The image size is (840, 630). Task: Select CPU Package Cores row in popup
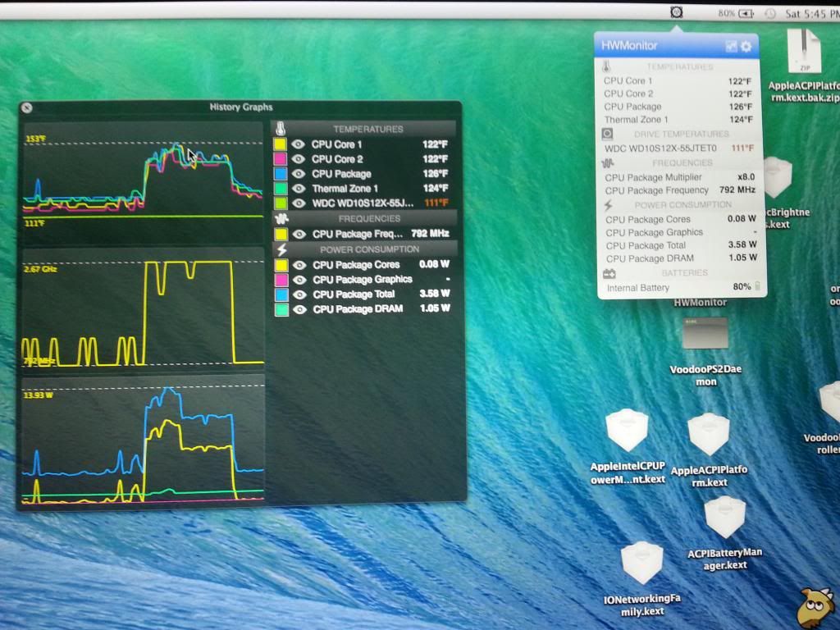point(680,219)
